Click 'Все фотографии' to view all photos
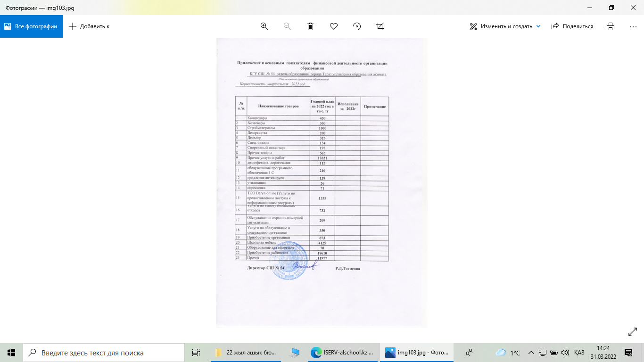644x362 pixels. pos(31,26)
